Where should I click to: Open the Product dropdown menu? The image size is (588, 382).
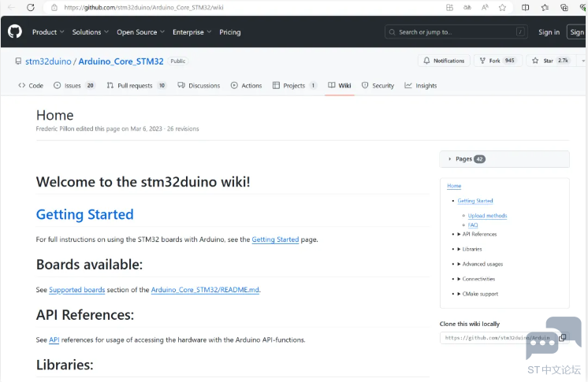(x=48, y=32)
